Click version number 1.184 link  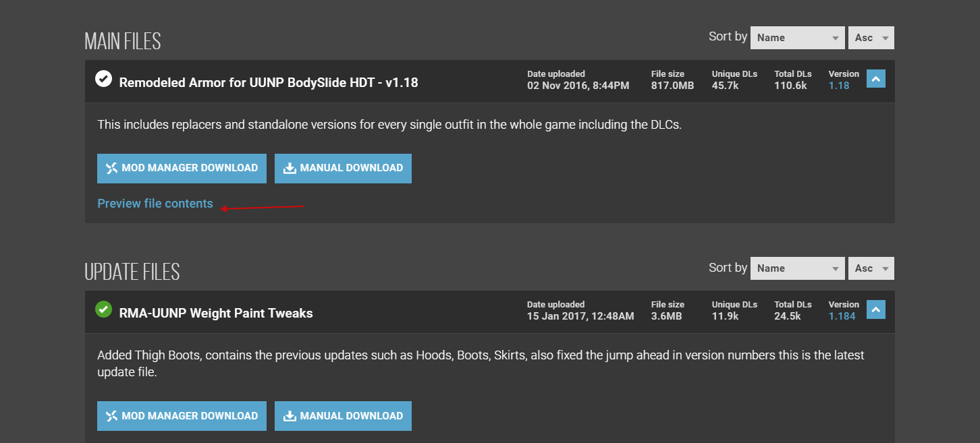842,316
